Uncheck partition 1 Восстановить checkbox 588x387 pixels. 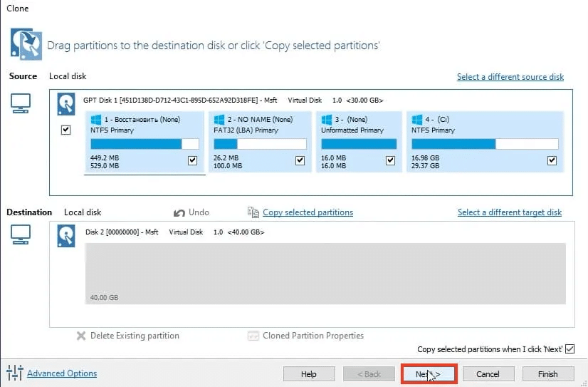pyautogui.click(x=192, y=161)
